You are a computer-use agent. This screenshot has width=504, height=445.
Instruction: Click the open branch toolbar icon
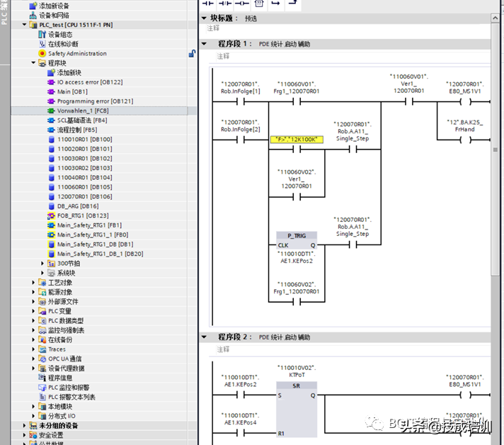click(276, 4)
